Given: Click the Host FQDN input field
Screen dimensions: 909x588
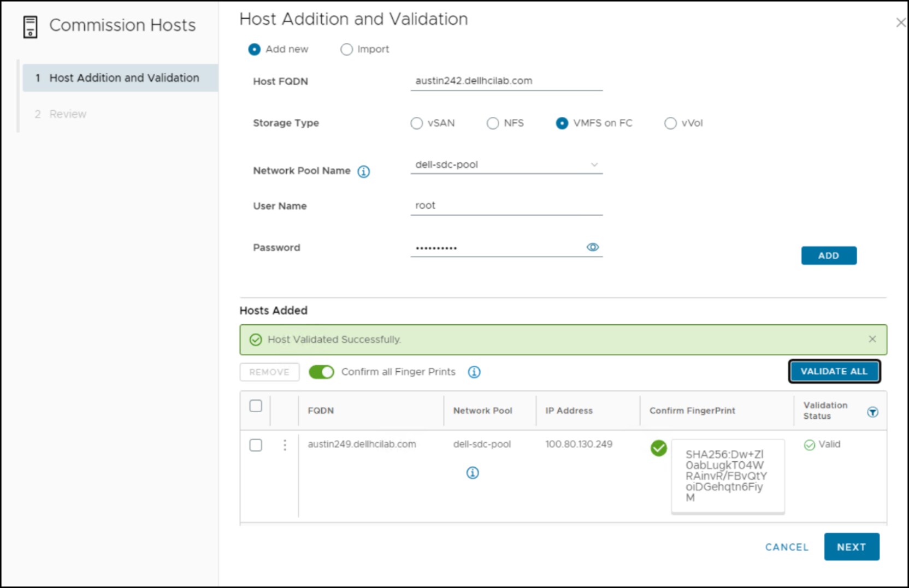Looking at the screenshot, I should tap(506, 81).
